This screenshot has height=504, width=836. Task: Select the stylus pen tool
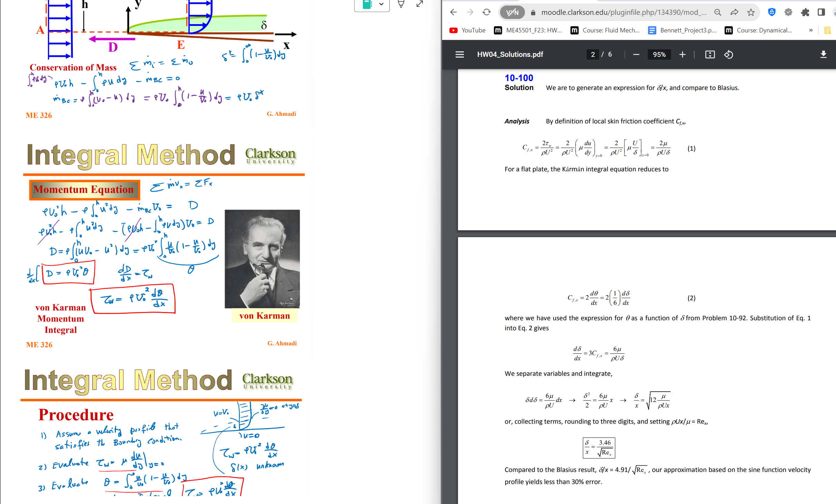point(400,4)
